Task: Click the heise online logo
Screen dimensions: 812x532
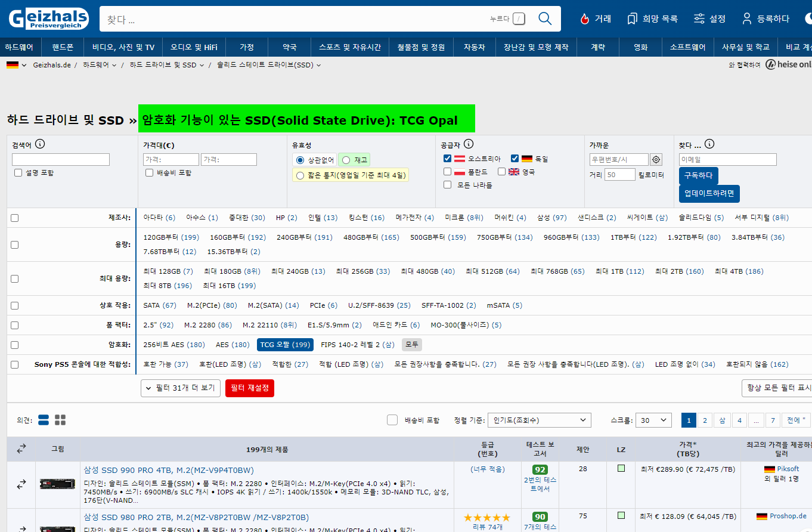Action: (789, 64)
